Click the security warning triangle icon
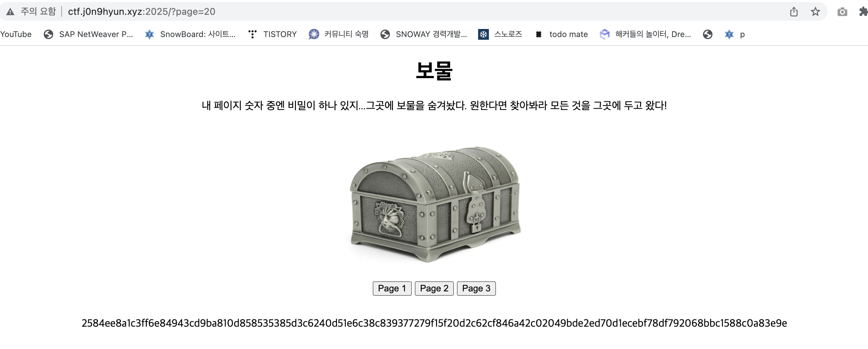The width and height of the screenshot is (868, 349). tap(10, 12)
